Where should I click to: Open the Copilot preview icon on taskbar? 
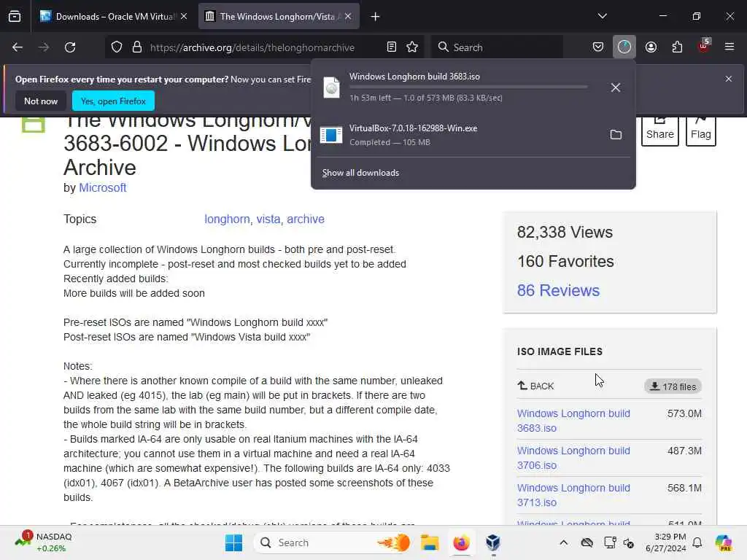tap(723, 542)
